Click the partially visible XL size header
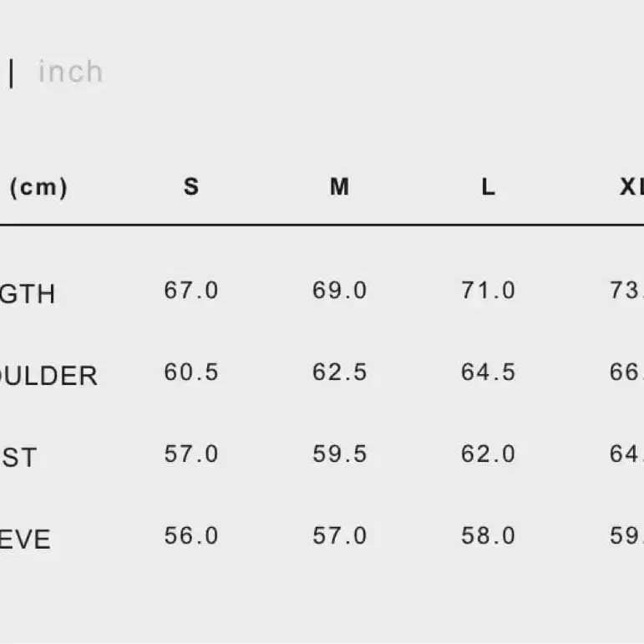Image resolution: width=644 pixels, height=644 pixels. point(631,187)
